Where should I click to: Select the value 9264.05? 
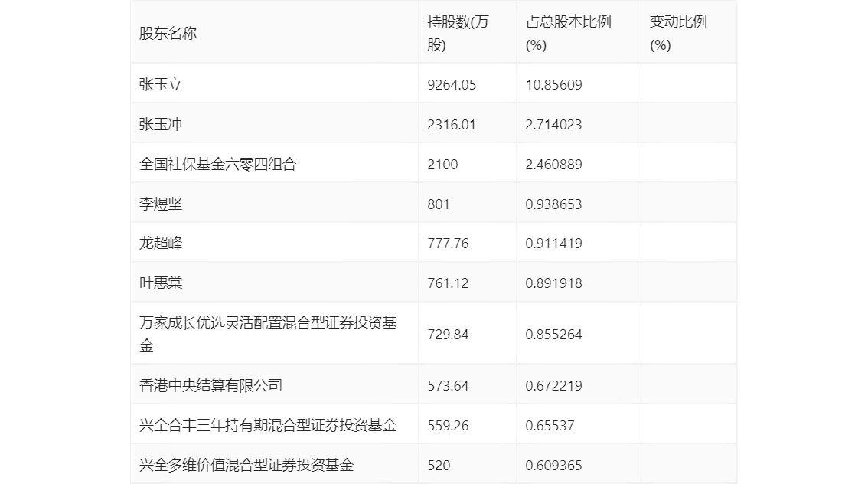(452, 85)
